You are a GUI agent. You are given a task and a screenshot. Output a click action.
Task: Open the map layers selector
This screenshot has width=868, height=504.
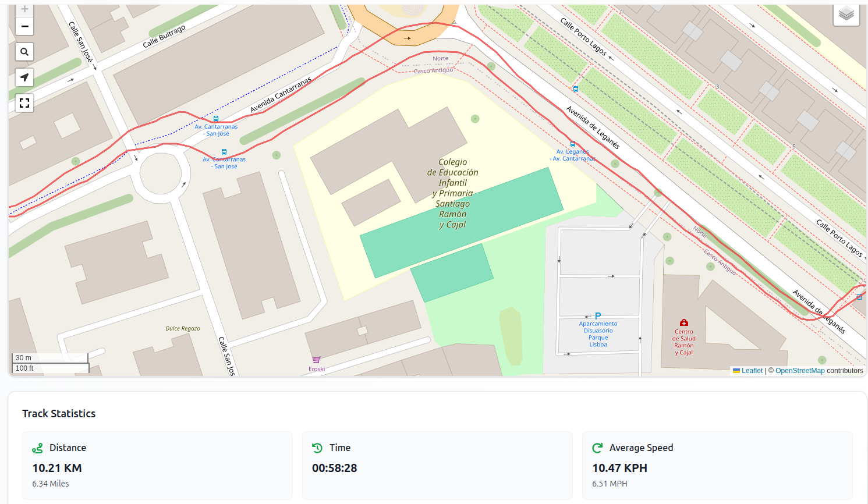846,13
